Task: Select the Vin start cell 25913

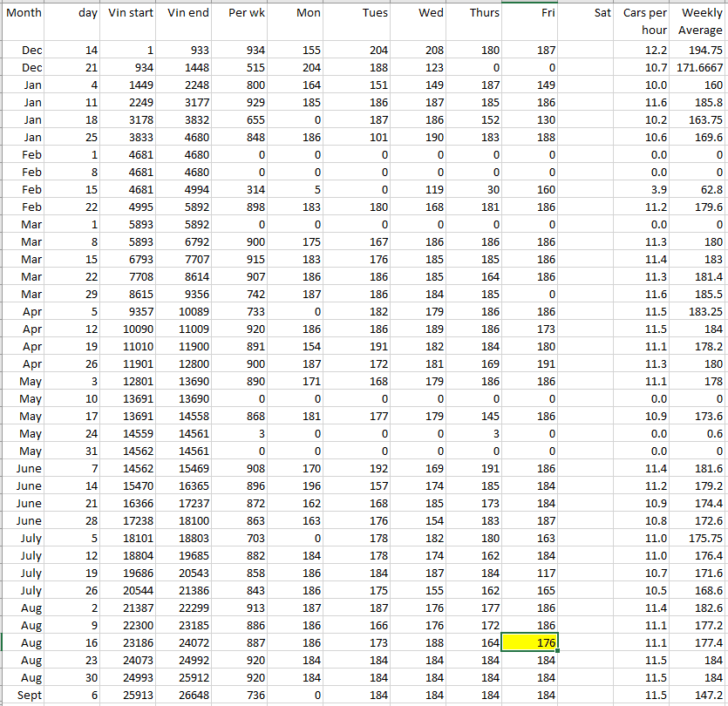Action: pos(131,695)
